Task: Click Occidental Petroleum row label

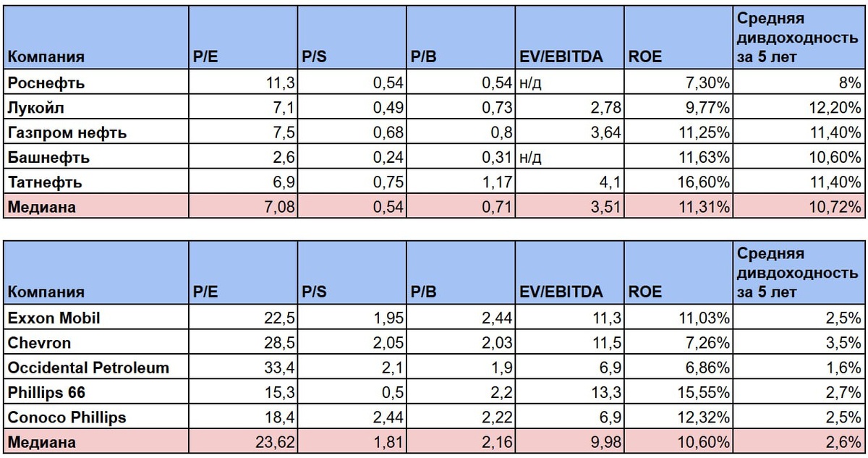Action: 95,367
